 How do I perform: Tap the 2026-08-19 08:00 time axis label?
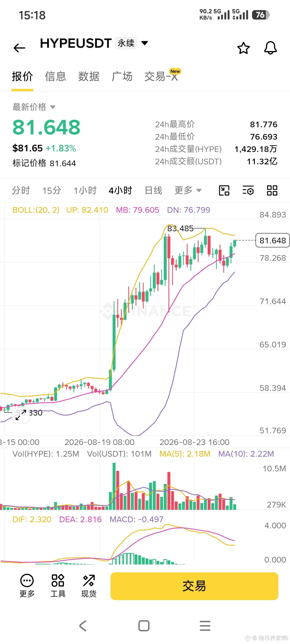[99, 442]
